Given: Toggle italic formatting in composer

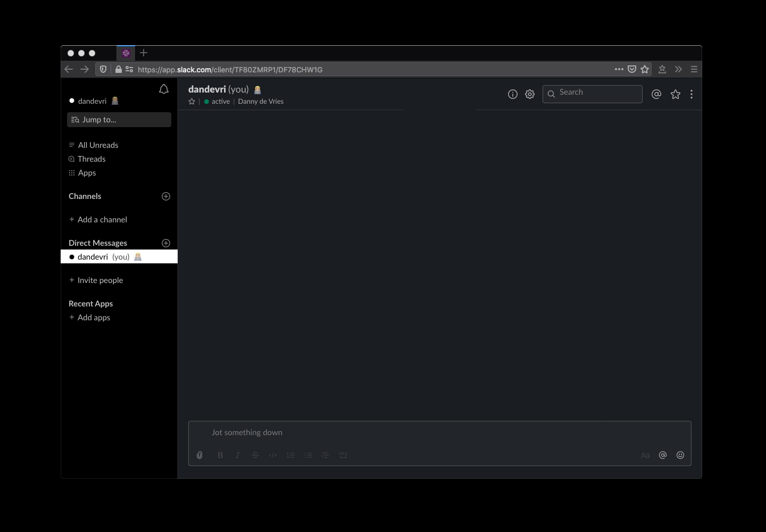Looking at the screenshot, I should [x=238, y=455].
